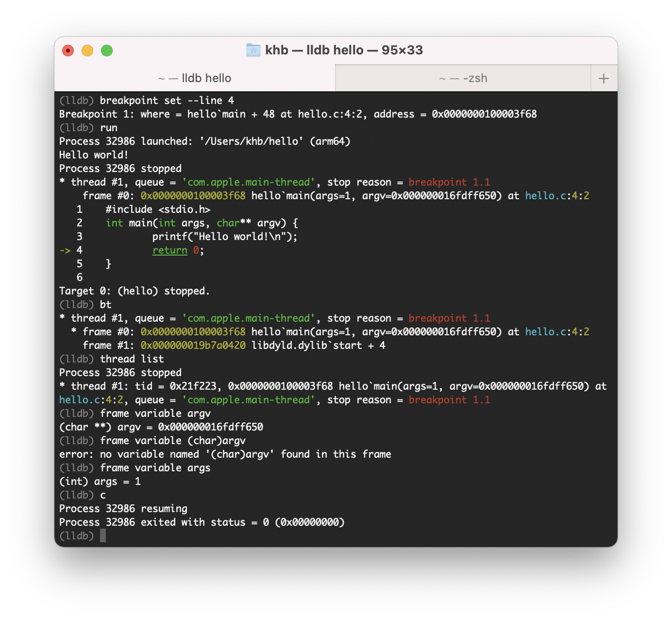The height and width of the screenshot is (619, 672).
Task: Click the '->' current line arrow marker
Action: click(x=65, y=250)
